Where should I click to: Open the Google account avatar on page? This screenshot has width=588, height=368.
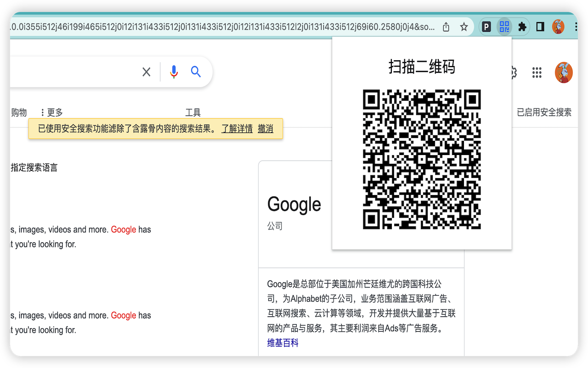[x=564, y=72]
